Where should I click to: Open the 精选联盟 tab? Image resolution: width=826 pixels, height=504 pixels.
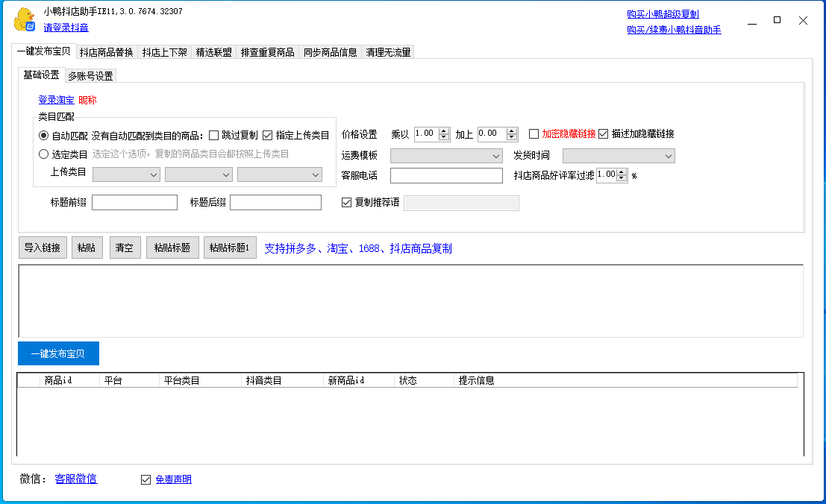pyautogui.click(x=214, y=52)
